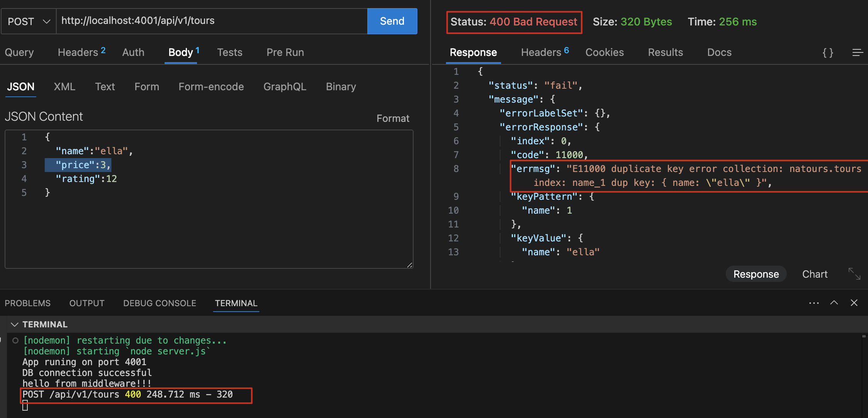Viewport: 868px width, 418px height.
Task: Select GraphQL body type
Action: [284, 87]
